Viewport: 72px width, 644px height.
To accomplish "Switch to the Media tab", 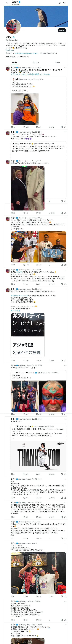I will click(57, 62).
